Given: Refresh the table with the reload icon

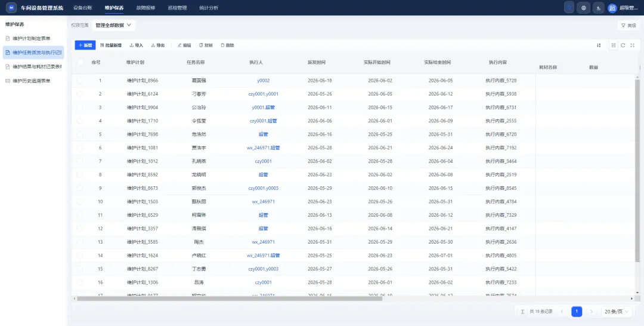Looking at the screenshot, I should pyautogui.click(x=623, y=45).
